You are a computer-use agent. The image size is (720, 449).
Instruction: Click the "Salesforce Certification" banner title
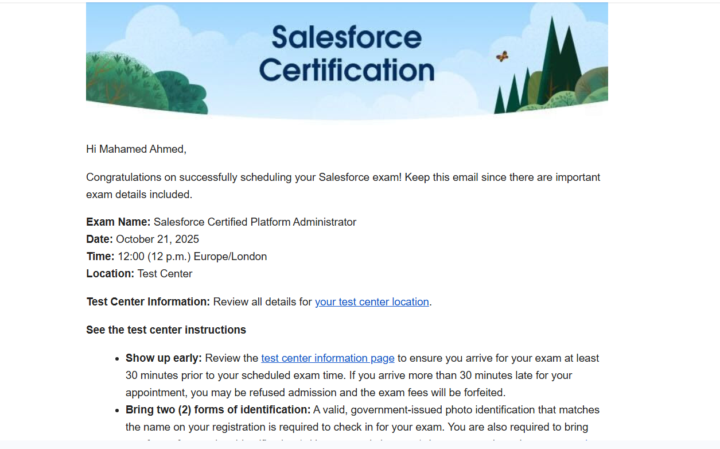[346, 54]
